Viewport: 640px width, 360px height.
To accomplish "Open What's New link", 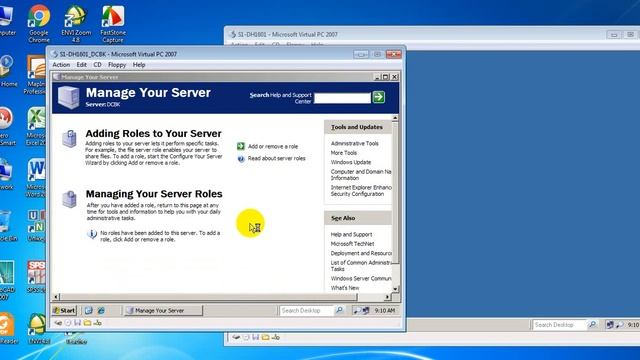I will [x=345, y=288].
